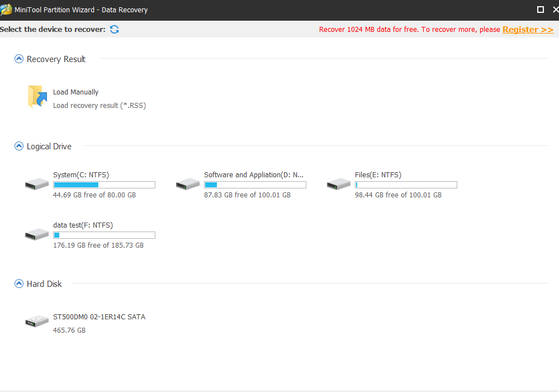Viewport: 559px width, 392px height.
Task: Open the Register link
Action: click(528, 29)
